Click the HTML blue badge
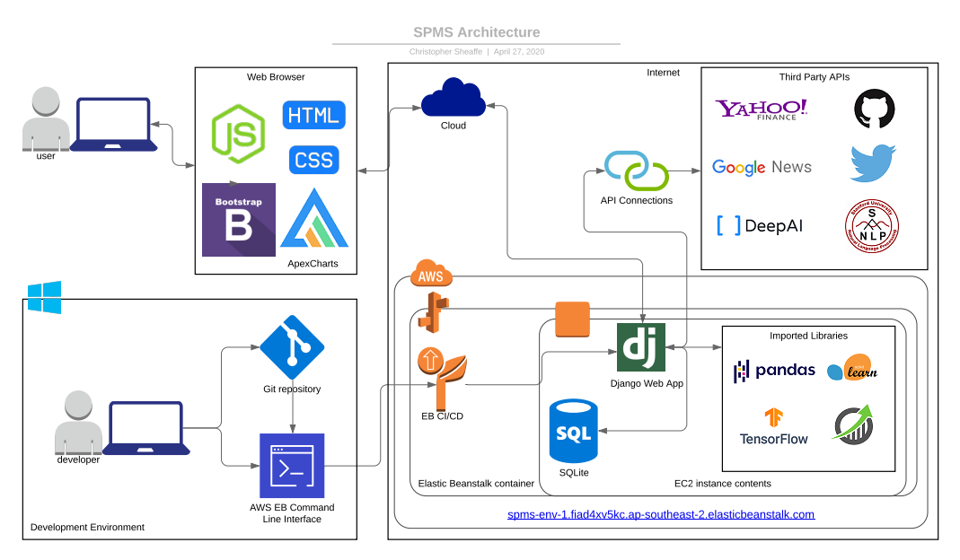This screenshot has width=960, height=560. click(x=313, y=115)
